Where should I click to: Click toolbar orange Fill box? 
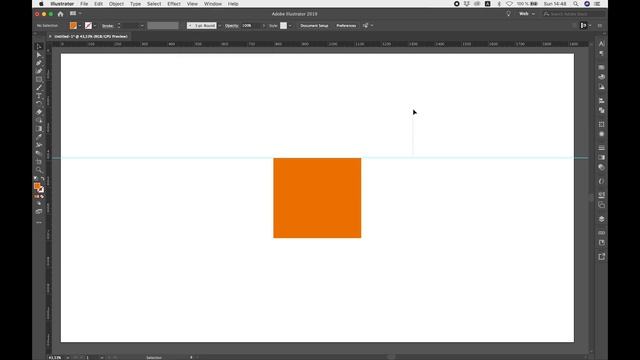click(37, 186)
